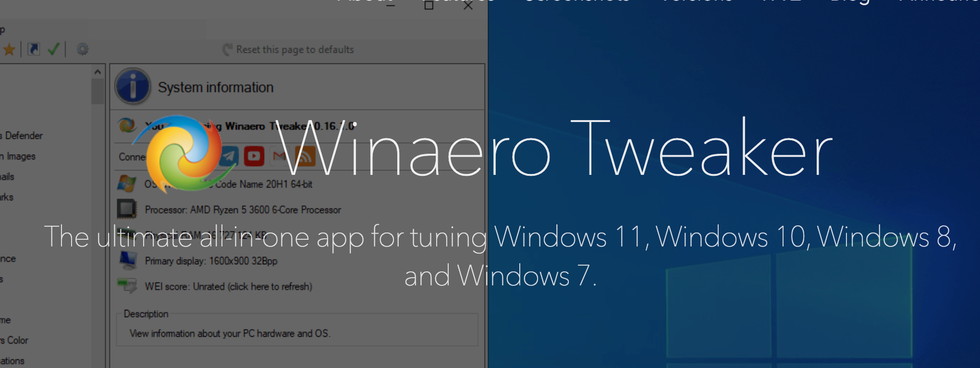This screenshot has height=368, width=980.
Task: Click Processor: AMD Ryzen 5 3600 text
Action: point(243,210)
